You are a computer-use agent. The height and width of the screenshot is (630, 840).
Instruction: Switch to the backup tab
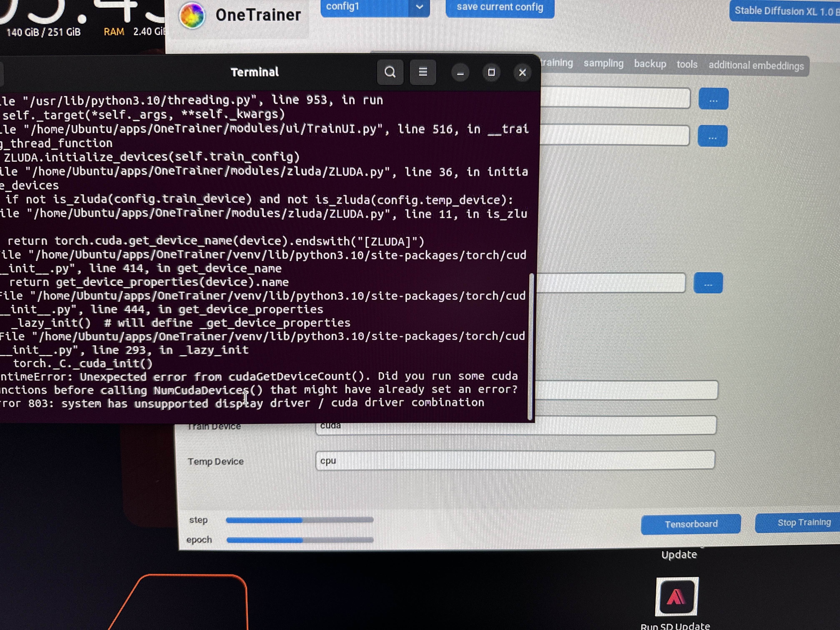tap(650, 64)
